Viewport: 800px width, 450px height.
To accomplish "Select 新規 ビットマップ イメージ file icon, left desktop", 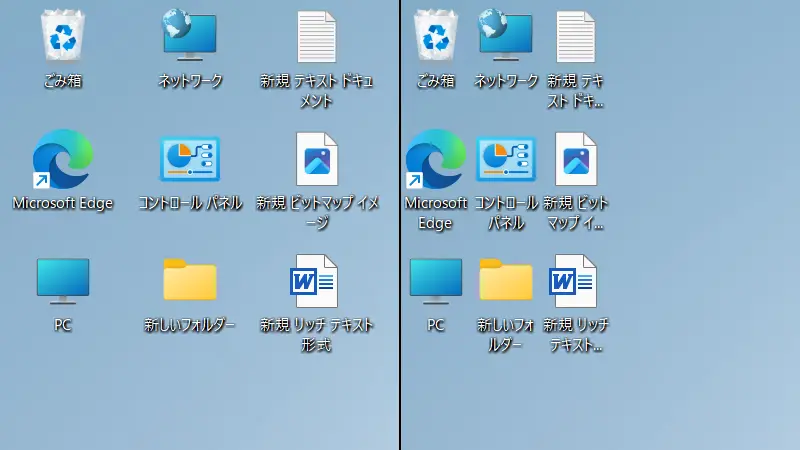I will (317, 159).
